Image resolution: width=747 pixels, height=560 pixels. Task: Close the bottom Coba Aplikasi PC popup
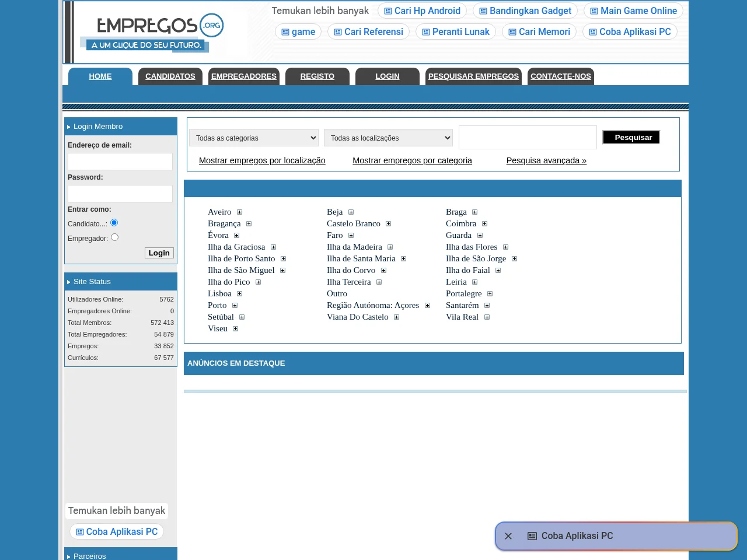(508, 536)
